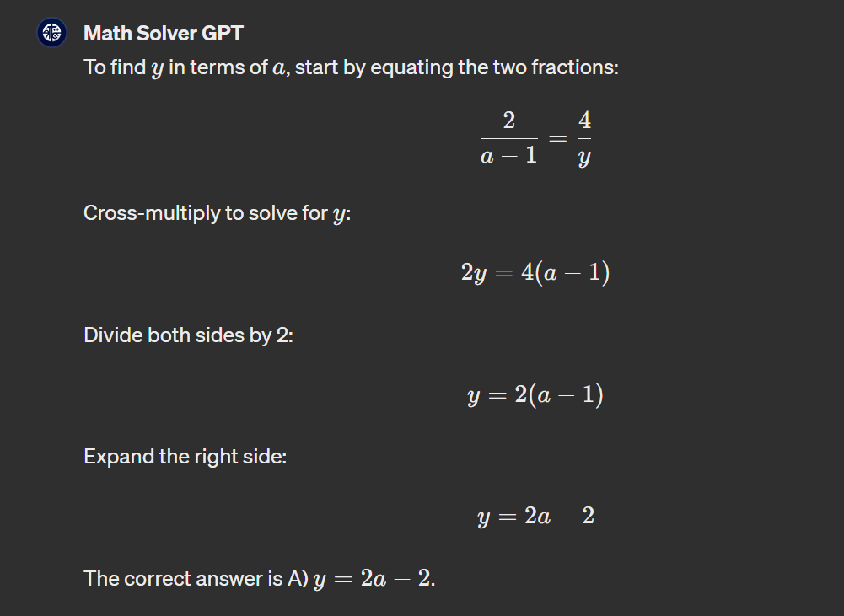Click the Math Solver GPT avatar icon

tap(51, 32)
